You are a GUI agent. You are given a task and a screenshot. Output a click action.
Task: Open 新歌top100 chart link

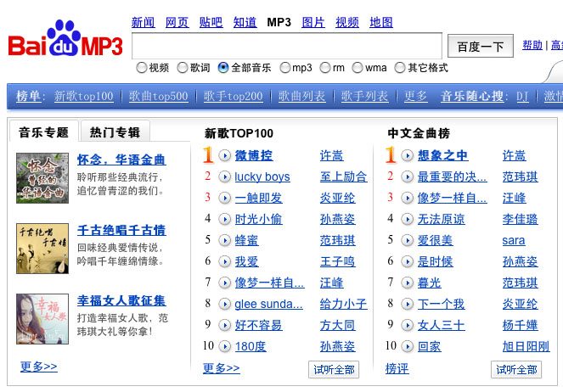click(84, 96)
